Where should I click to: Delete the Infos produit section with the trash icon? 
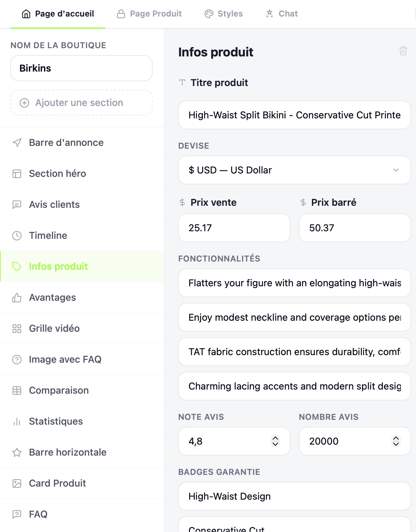(x=403, y=51)
